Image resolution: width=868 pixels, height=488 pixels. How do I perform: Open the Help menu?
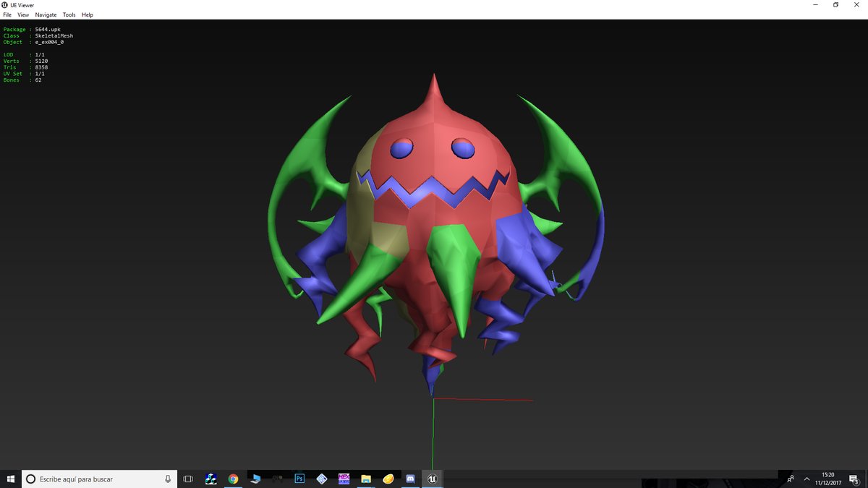pyautogui.click(x=87, y=14)
